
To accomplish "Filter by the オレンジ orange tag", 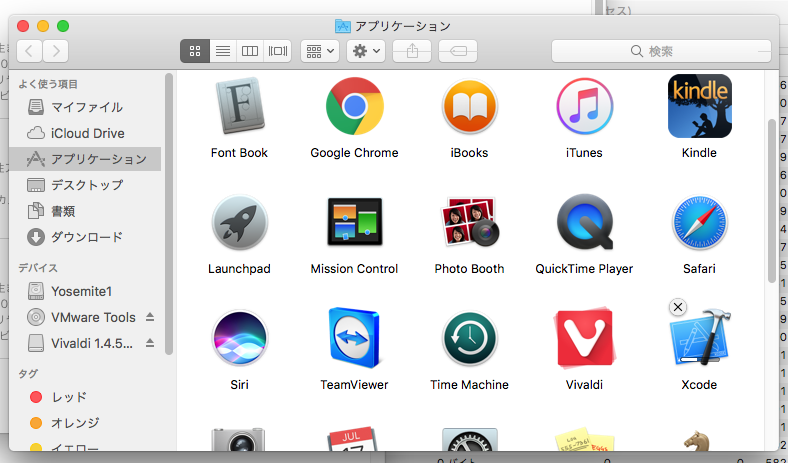I will tap(85, 423).
